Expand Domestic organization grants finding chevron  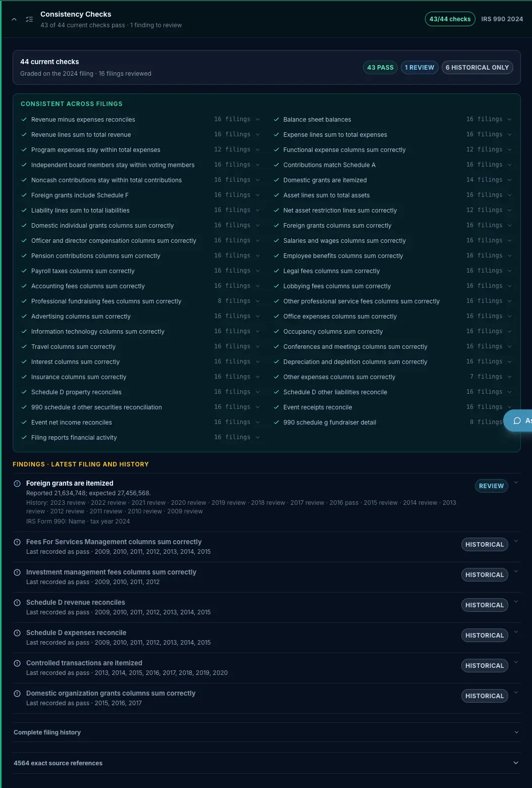[x=516, y=693]
